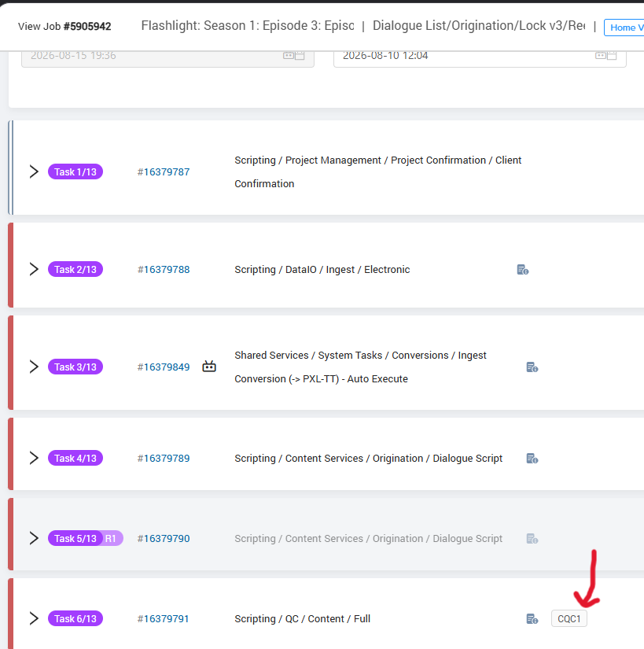Open document info icon for QC / Content / Full
Image resolution: width=644 pixels, height=649 pixels.
[532, 619]
